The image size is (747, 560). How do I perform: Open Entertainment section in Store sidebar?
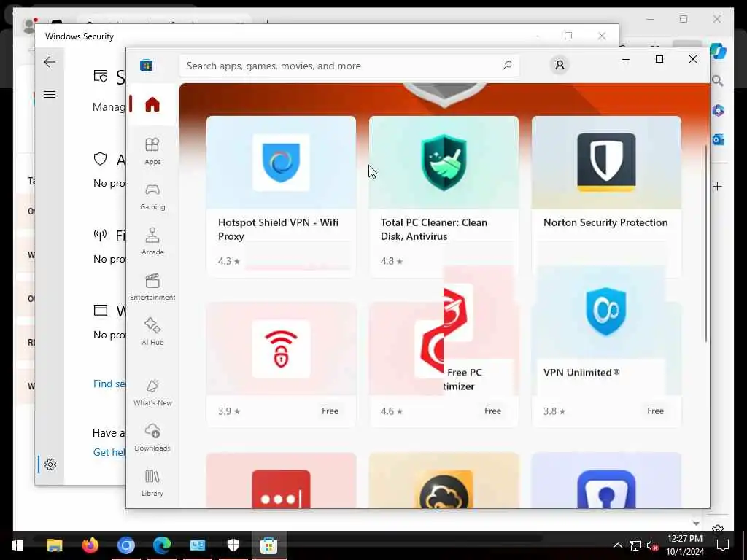(152, 287)
